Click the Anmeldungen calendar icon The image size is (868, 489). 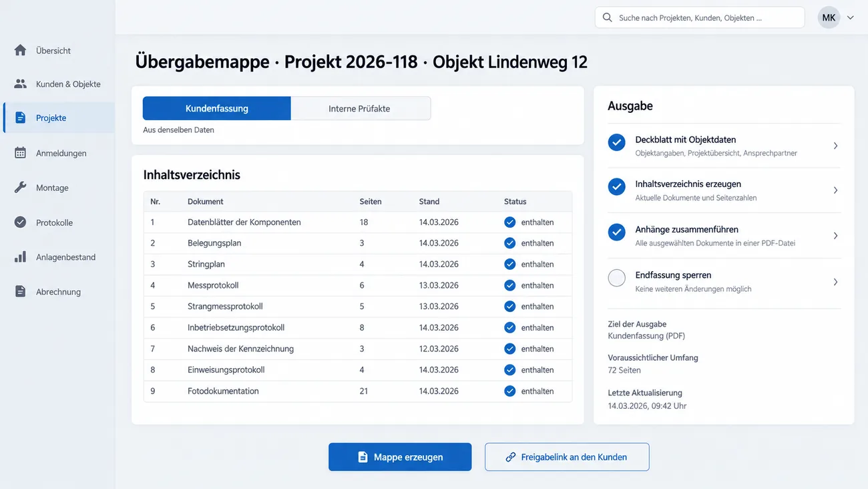(x=21, y=153)
